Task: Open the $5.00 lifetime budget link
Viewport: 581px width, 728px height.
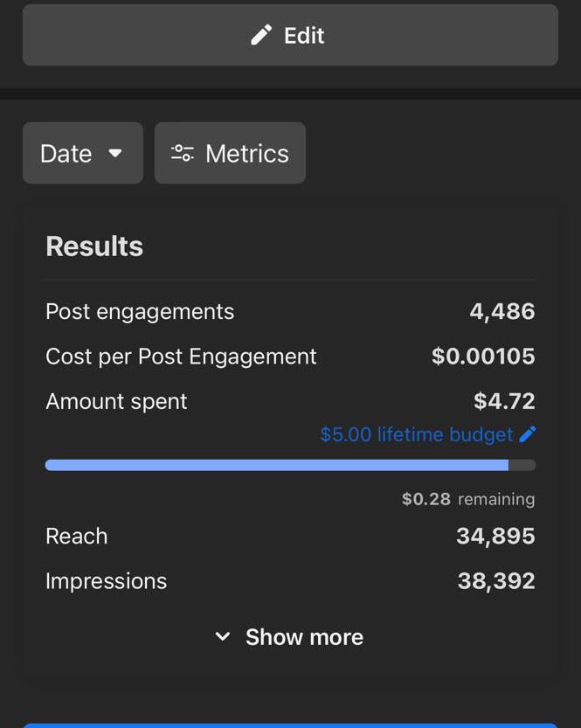Action: tap(416, 434)
